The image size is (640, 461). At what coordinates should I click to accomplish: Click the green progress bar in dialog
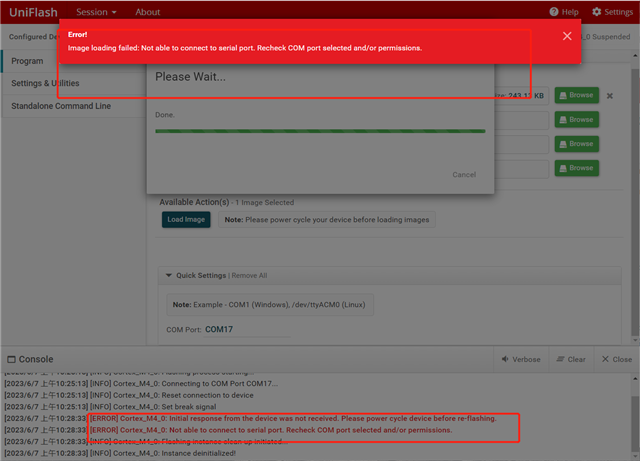tap(320, 131)
